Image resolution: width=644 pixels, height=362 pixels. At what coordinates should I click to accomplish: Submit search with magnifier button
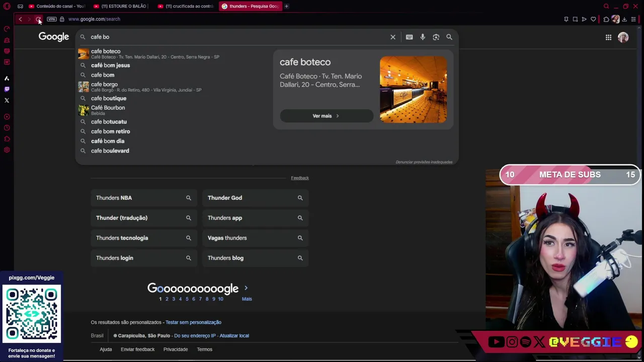click(x=449, y=37)
